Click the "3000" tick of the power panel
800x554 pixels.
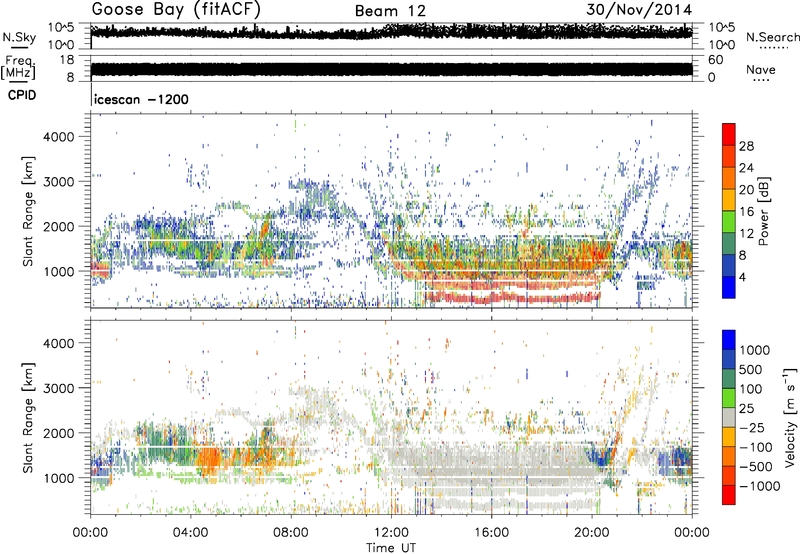pos(59,182)
